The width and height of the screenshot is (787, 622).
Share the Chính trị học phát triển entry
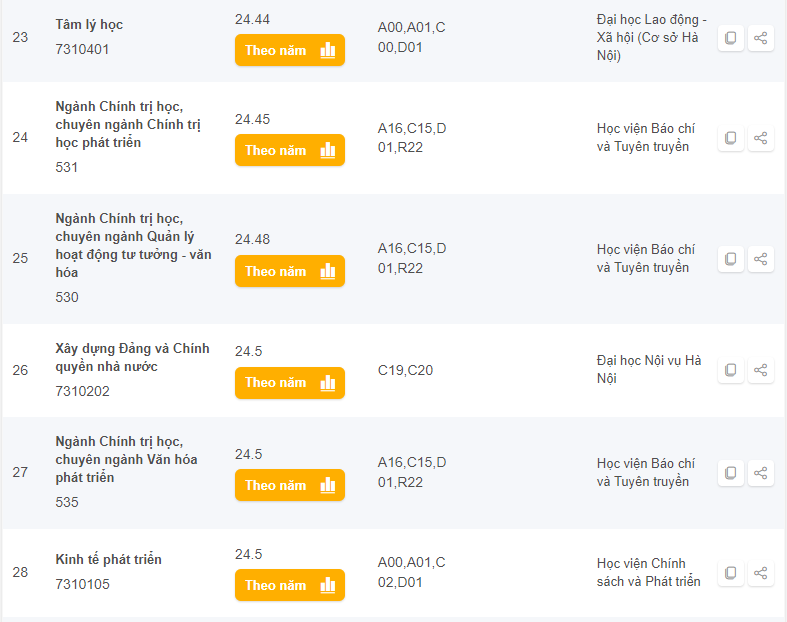(x=761, y=138)
